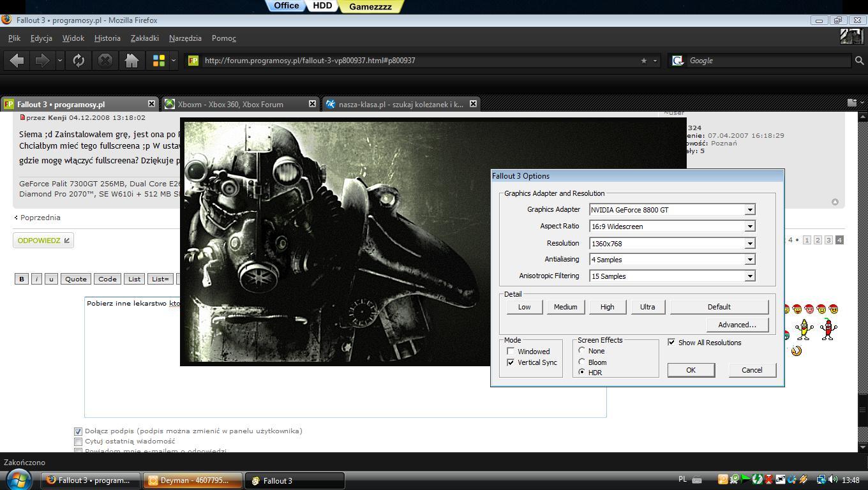Expand the Graphics Adapter dropdown

click(x=750, y=210)
